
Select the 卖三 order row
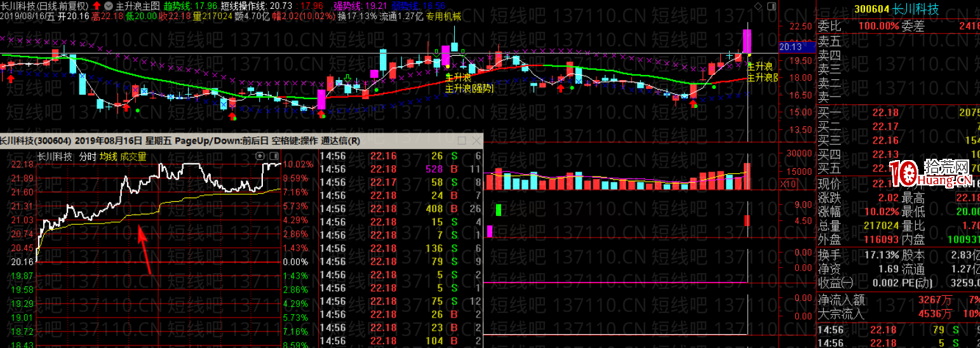point(898,69)
